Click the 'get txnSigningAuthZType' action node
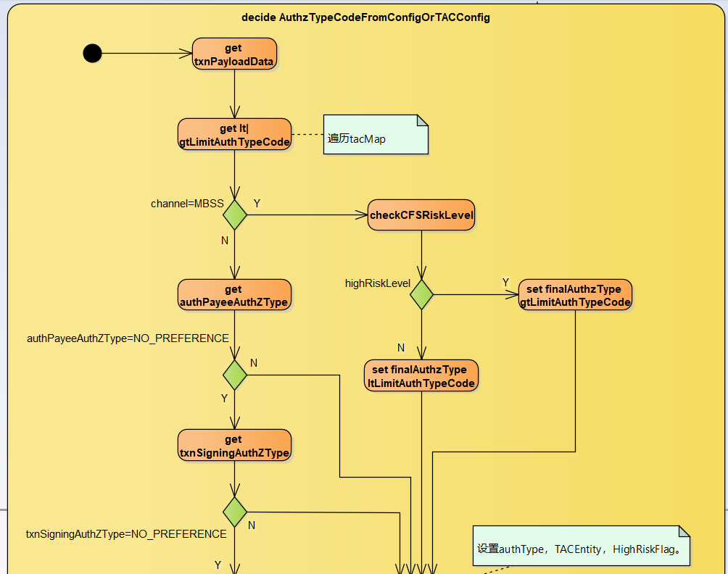This screenshot has height=574, width=728. click(x=234, y=446)
